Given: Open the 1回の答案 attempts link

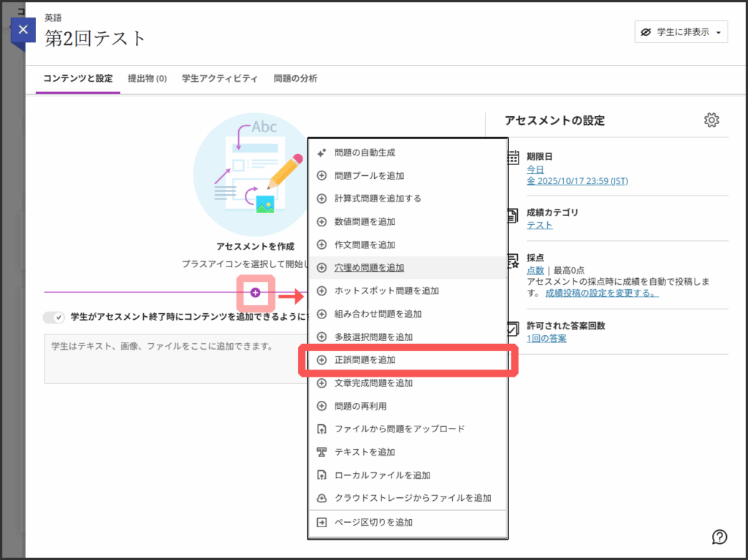Looking at the screenshot, I should [x=546, y=338].
